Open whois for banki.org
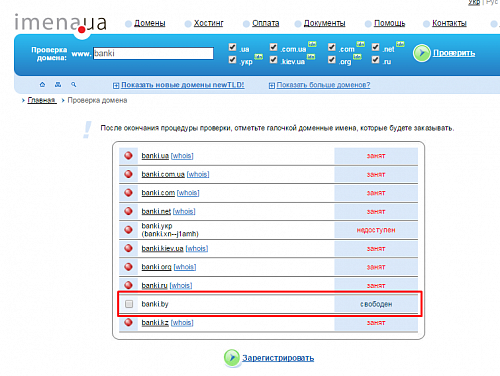 coord(185,267)
